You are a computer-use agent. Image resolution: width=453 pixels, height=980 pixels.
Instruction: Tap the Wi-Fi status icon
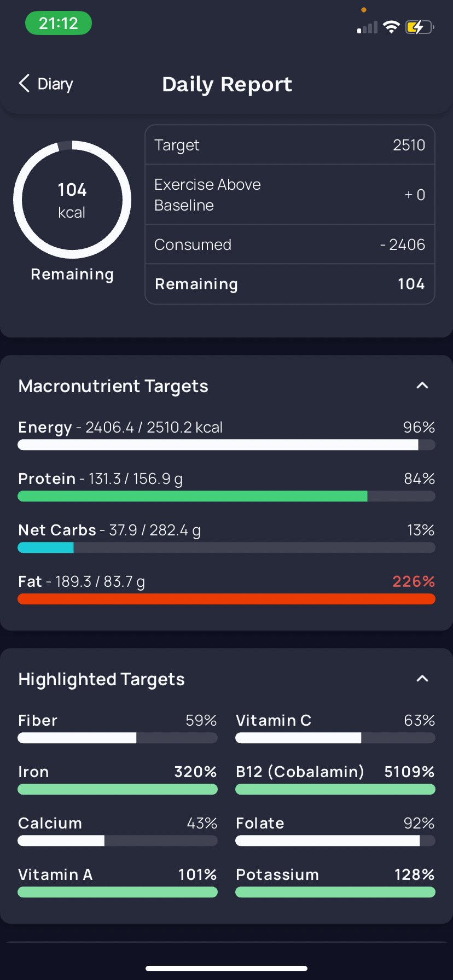coord(391,27)
